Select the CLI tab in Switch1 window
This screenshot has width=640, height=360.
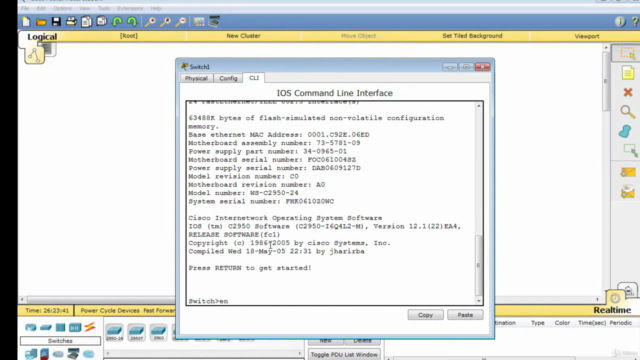click(x=254, y=78)
